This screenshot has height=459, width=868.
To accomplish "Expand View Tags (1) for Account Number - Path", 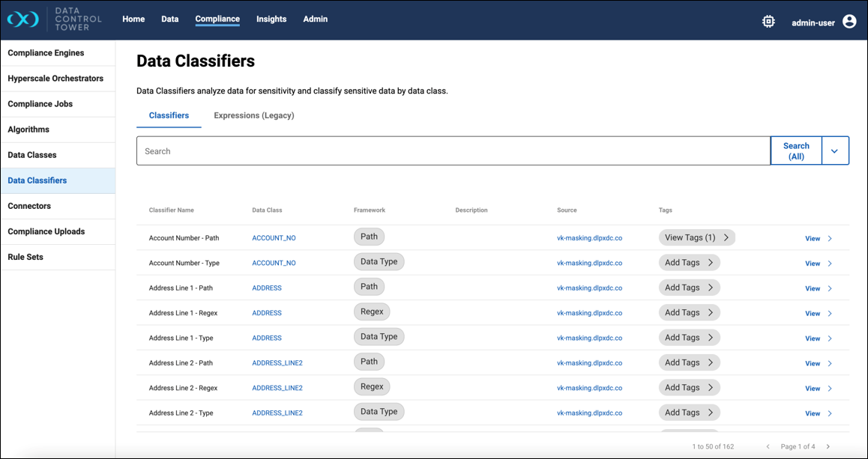I will [x=696, y=237].
